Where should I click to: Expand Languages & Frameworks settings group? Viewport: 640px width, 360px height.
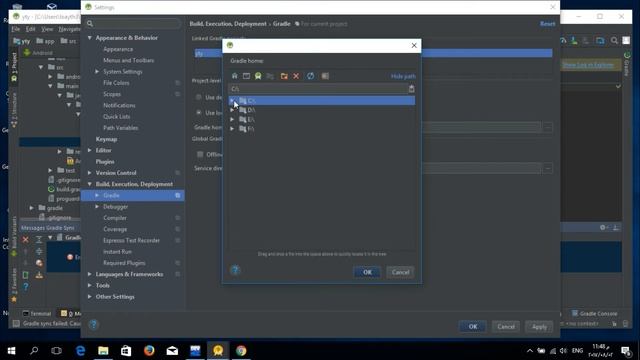click(x=90, y=274)
